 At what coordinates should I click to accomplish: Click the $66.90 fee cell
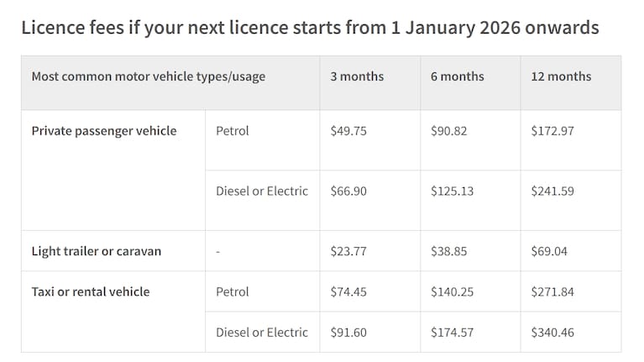pyautogui.click(x=348, y=191)
